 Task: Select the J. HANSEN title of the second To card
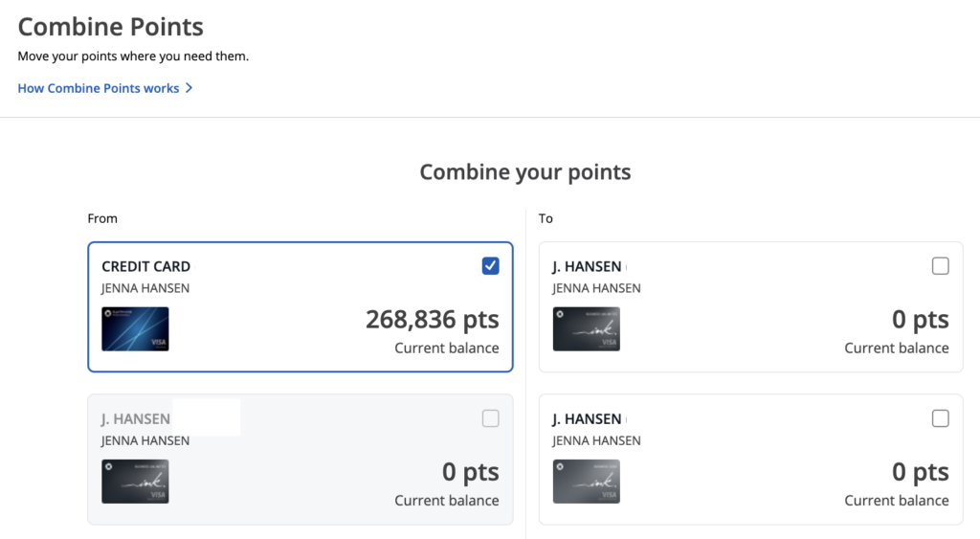(587, 418)
